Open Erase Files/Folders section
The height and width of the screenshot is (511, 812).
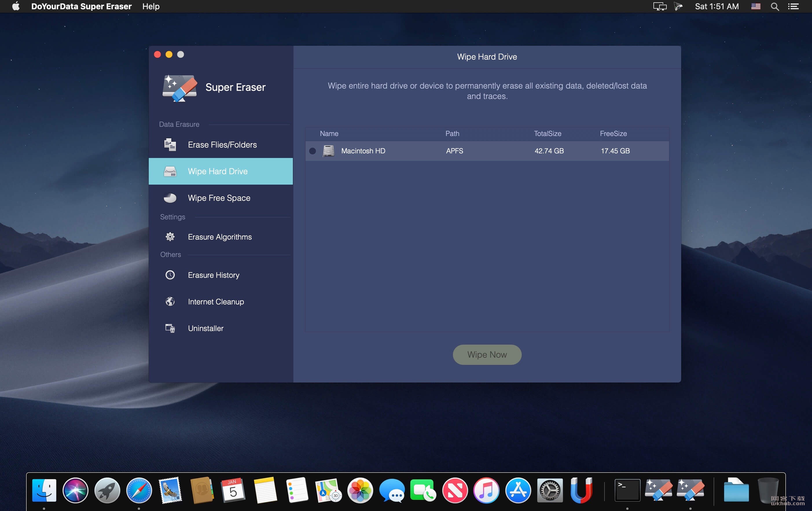(x=221, y=145)
